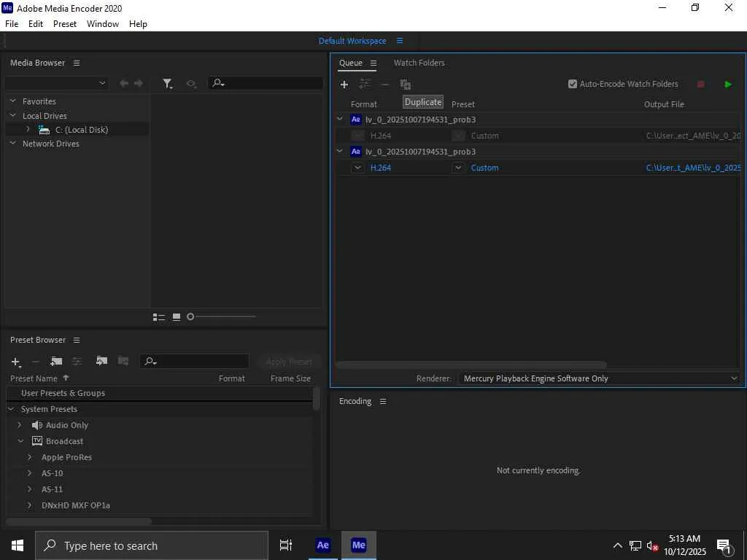The height and width of the screenshot is (560, 747).
Task: Collapse the Network Drives tree node
Action: click(x=13, y=143)
